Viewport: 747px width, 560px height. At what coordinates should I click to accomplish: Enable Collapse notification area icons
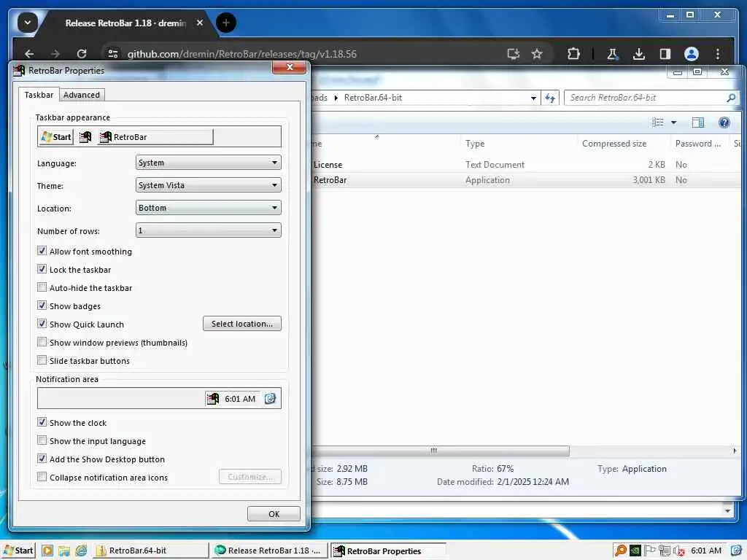(42, 477)
